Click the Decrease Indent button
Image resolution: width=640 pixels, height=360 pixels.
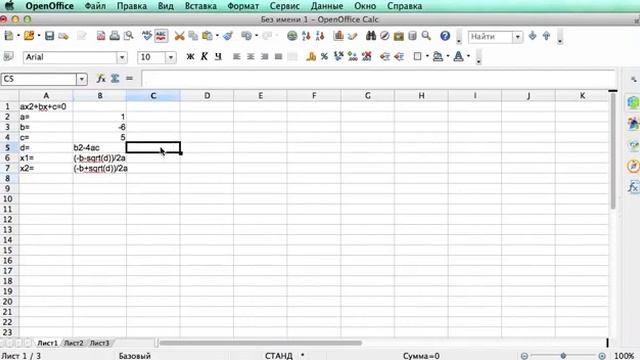pos(384,56)
